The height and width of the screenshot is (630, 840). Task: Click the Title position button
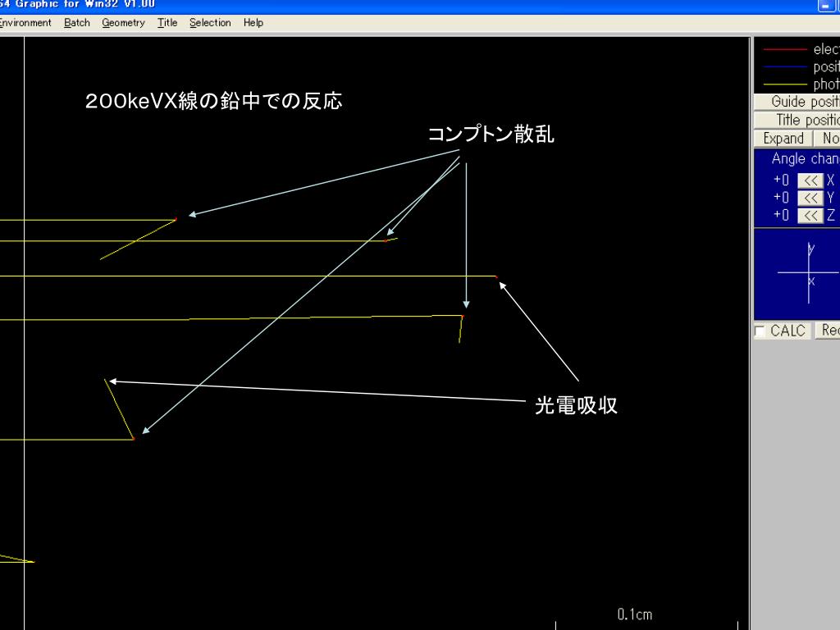click(797, 120)
